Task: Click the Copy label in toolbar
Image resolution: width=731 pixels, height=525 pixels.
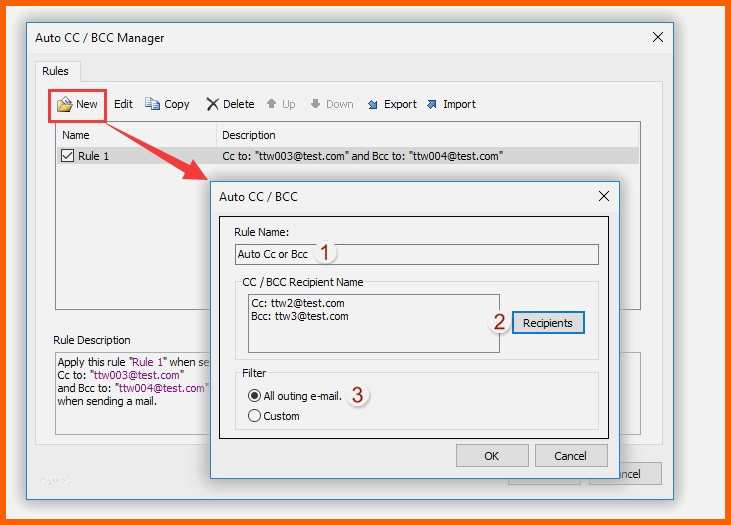Action: pyautogui.click(x=177, y=104)
